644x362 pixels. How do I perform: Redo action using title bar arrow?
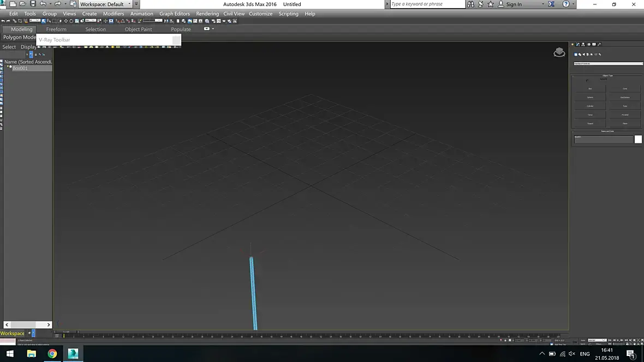(x=57, y=4)
